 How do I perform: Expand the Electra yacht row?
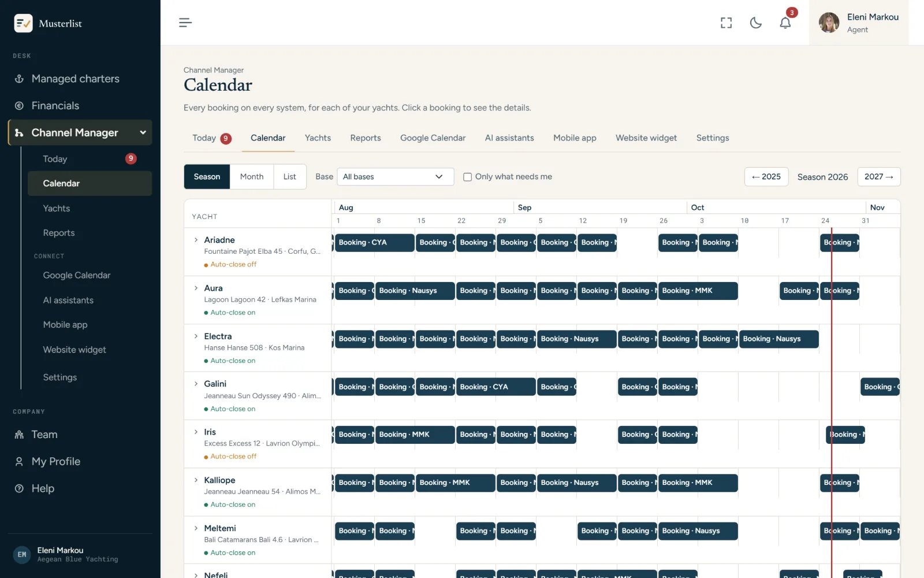(x=196, y=336)
